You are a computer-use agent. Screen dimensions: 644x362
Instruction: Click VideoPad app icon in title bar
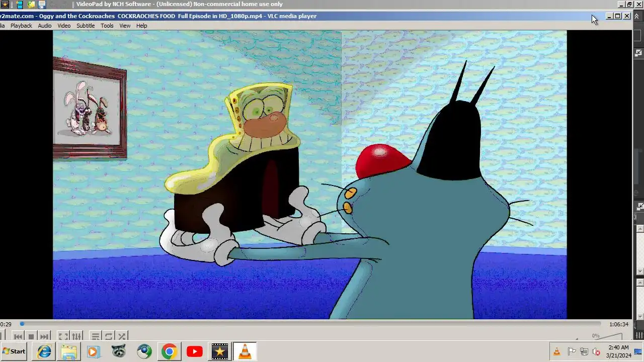5,4
